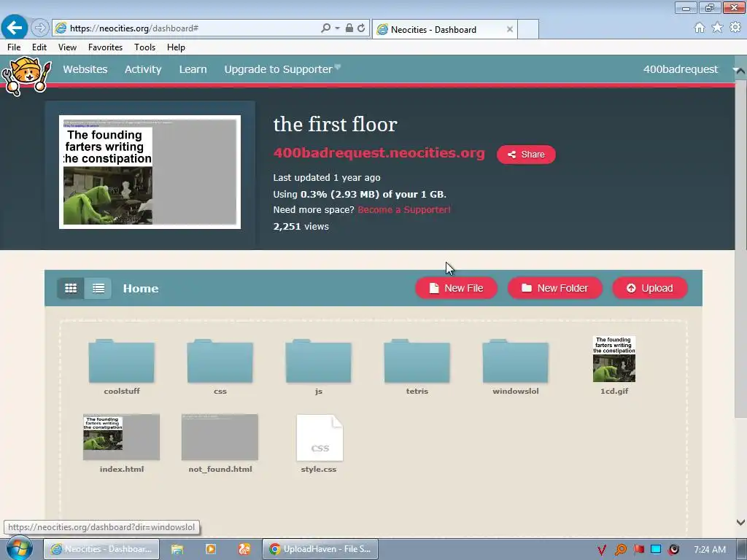Viewport: 747px width, 560px height.
Task: Select the not_found.html file thumbnail
Action: [220, 437]
